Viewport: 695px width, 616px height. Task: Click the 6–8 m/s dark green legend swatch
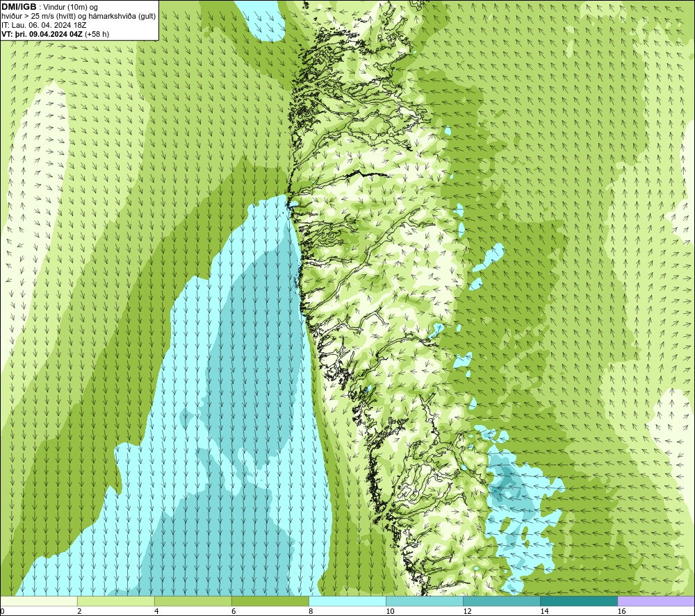(270, 601)
